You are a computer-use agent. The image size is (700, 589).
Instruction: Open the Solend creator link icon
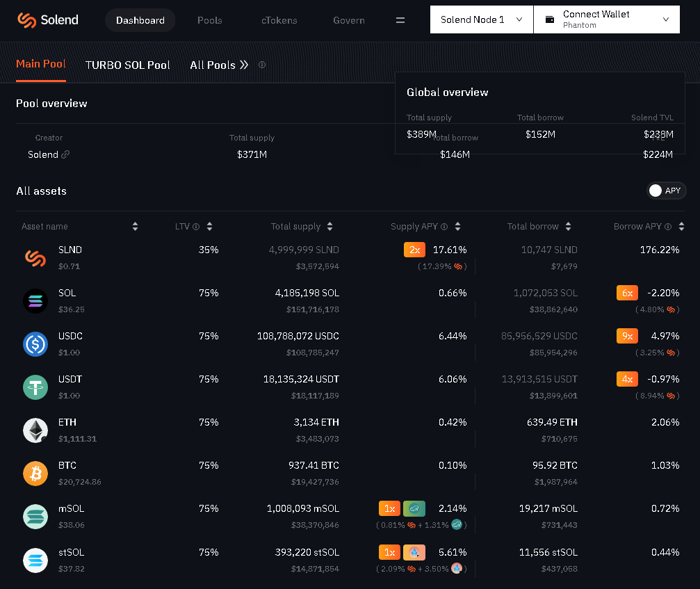coord(65,154)
